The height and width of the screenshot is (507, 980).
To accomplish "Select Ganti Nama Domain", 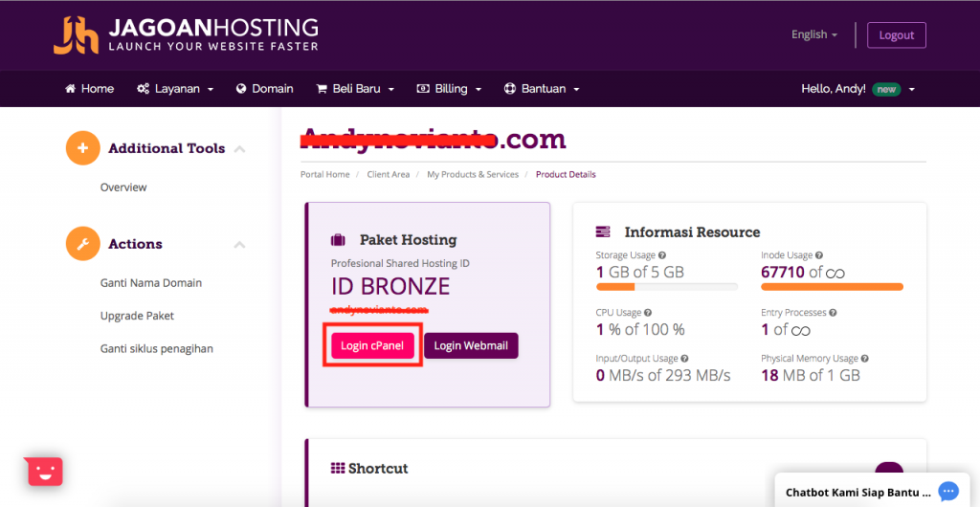I will [x=151, y=283].
